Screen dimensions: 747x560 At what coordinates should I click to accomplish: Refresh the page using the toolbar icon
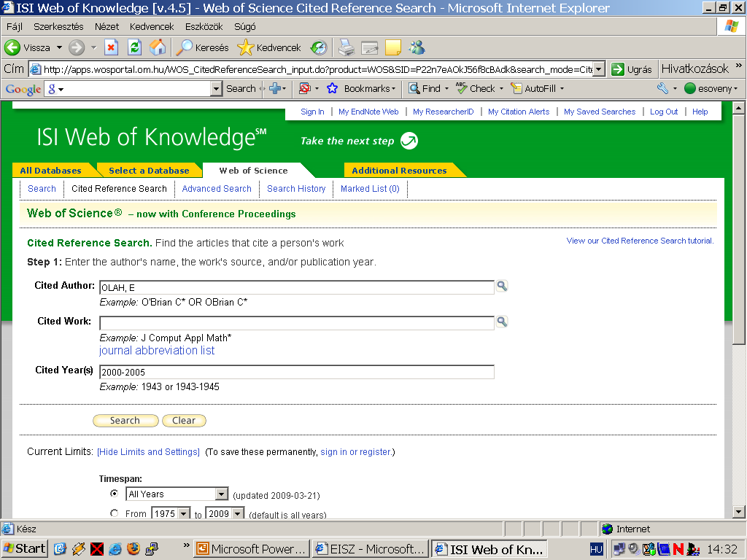135,47
